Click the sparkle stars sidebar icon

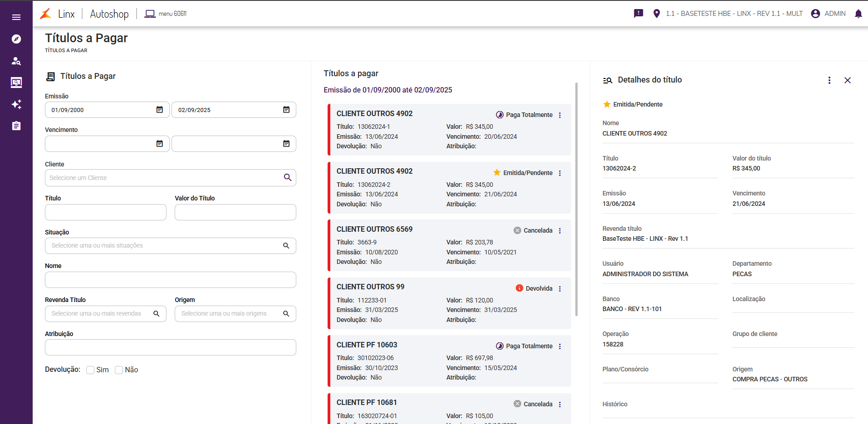click(16, 104)
